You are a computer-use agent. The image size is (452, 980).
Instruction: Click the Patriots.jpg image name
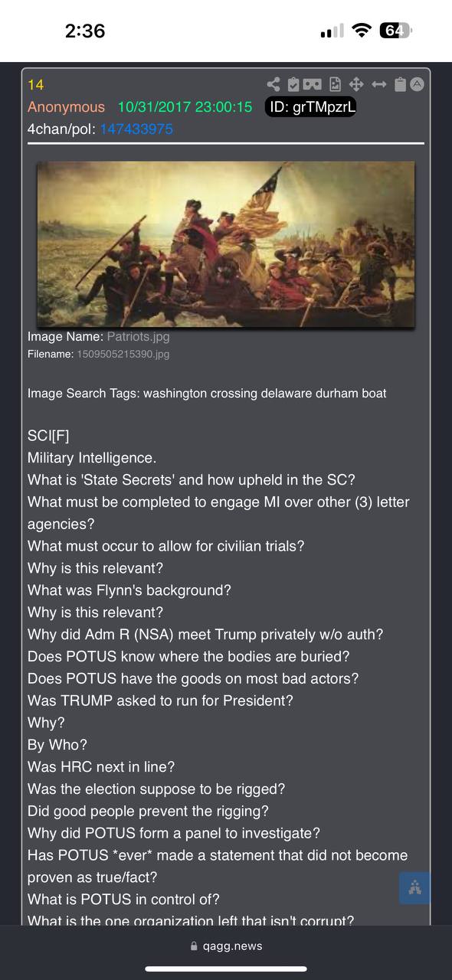(x=138, y=336)
